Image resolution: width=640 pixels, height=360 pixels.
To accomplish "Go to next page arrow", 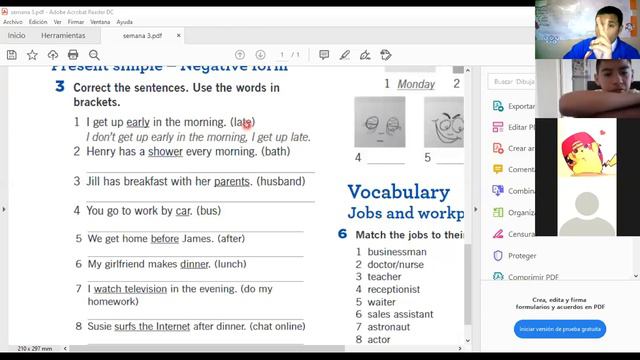I will pos(260,55).
